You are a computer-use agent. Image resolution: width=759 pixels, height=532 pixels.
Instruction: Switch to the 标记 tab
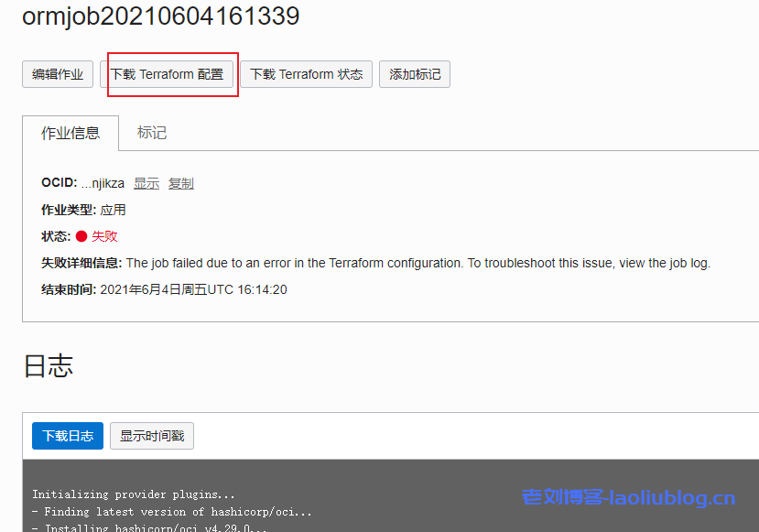point(151,133)
